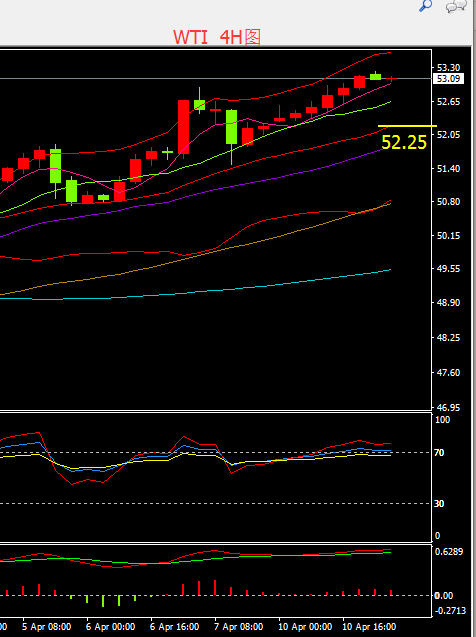Click the 10 Apr 16:00 time label
476x637 pixels.
(369, 626)
